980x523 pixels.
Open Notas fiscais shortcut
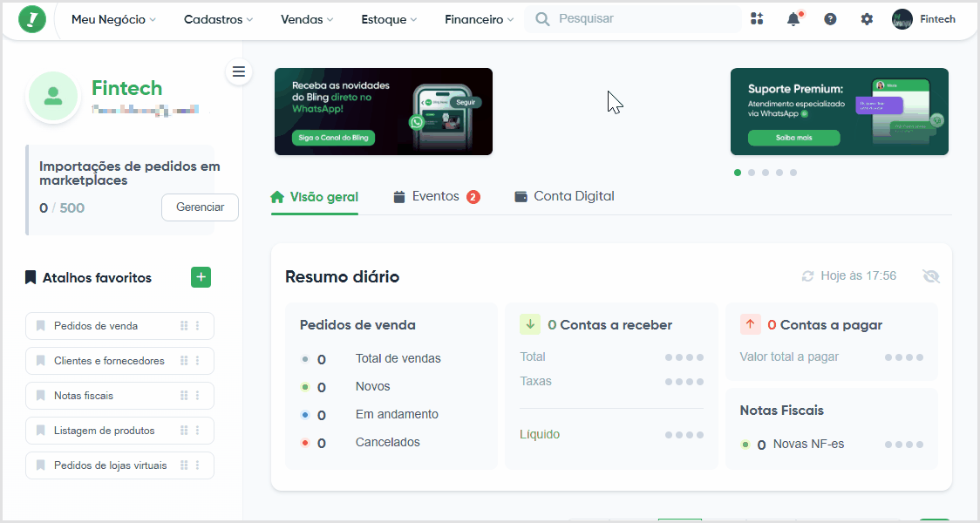point(119,396)
